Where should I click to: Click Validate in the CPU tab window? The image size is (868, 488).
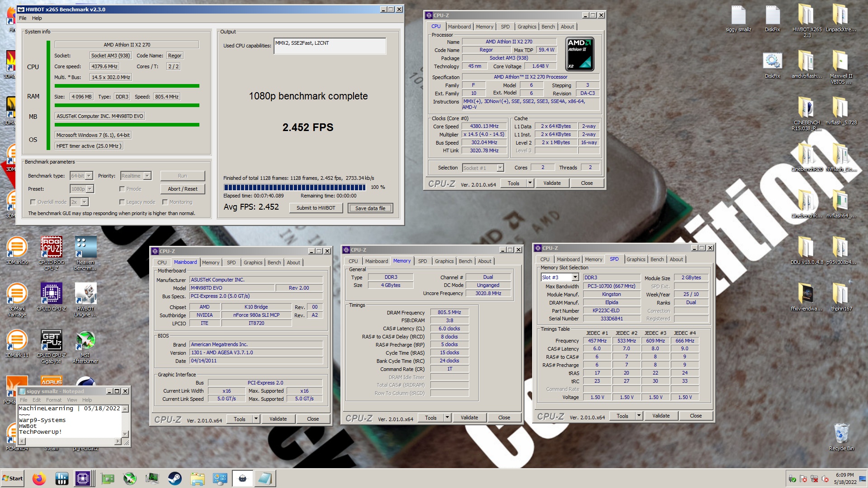[x=552, y=183]
